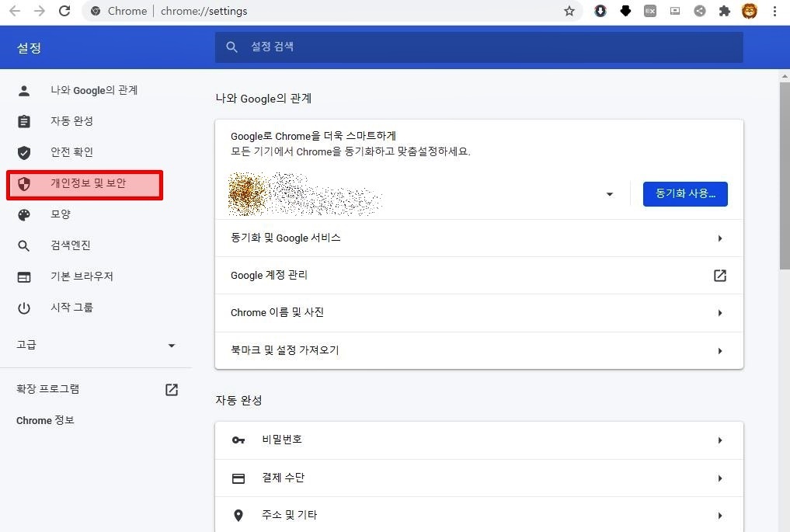Open 동기화 및 Google 서비스 row

(x=479, y=238)
